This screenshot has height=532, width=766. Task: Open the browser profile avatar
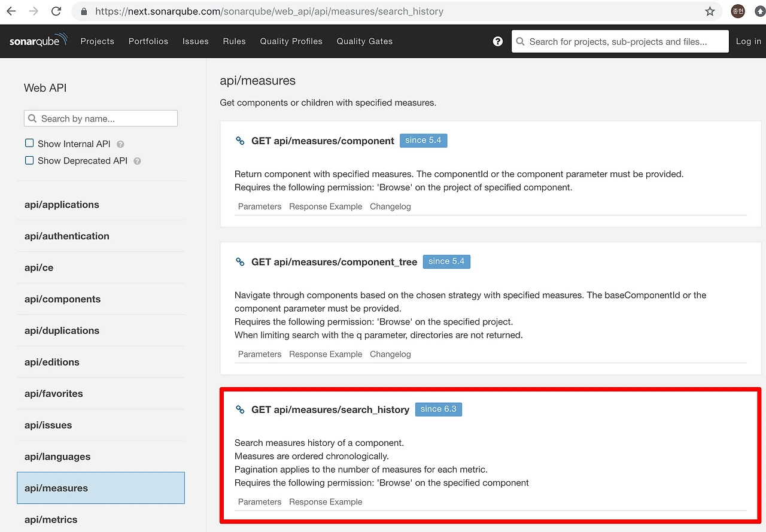coord(738,11)
